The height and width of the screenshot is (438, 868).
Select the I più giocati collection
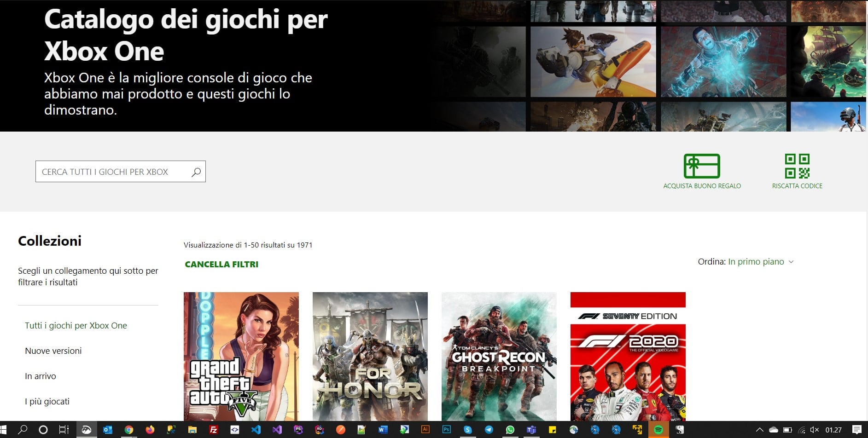pos(47,401)
